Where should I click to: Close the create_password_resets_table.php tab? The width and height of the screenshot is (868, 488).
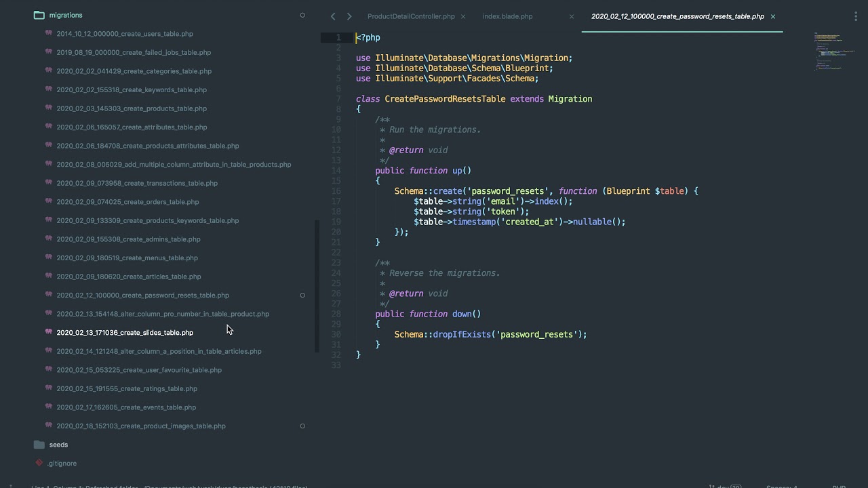pos(772,16)
